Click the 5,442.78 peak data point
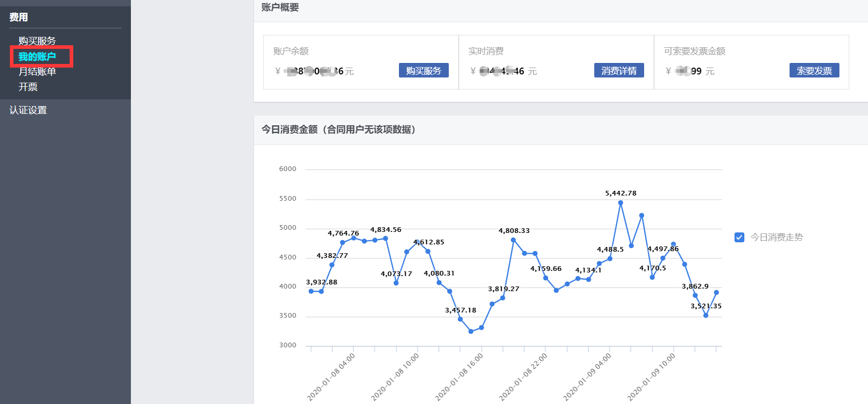 [x=620, y=203]
